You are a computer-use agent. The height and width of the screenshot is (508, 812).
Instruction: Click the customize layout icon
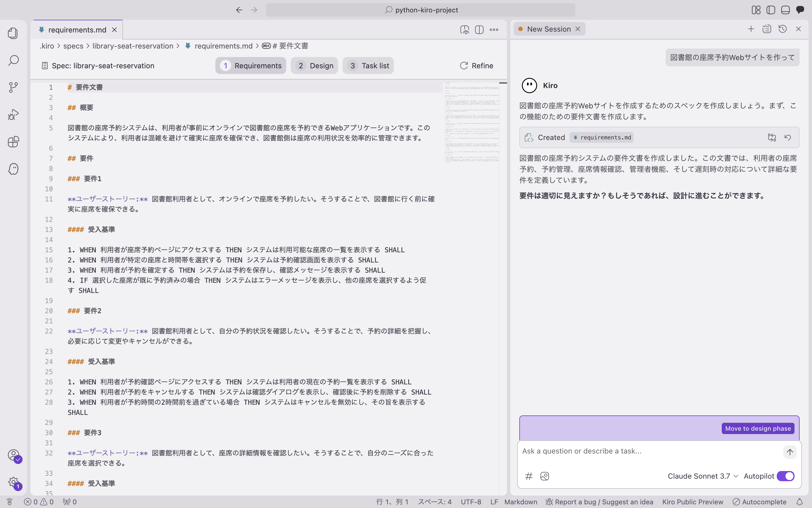click(756, 10)
